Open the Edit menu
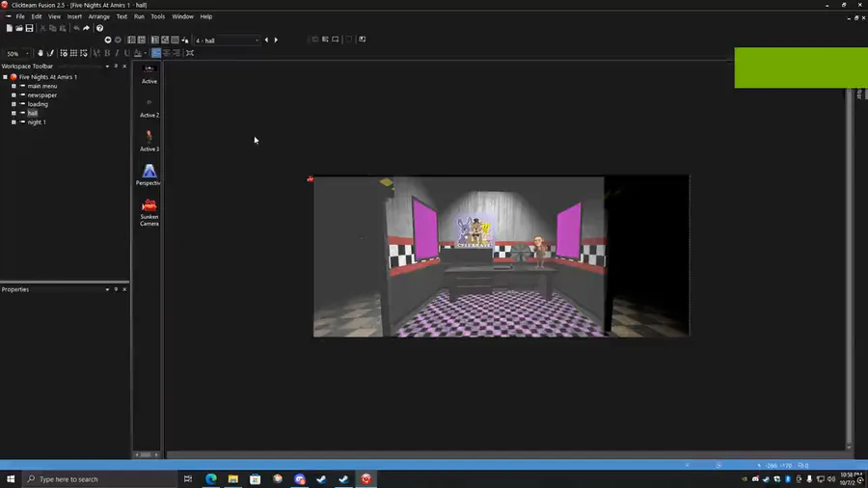This screenshot has width=868, height=488. (x=37, y=16)
